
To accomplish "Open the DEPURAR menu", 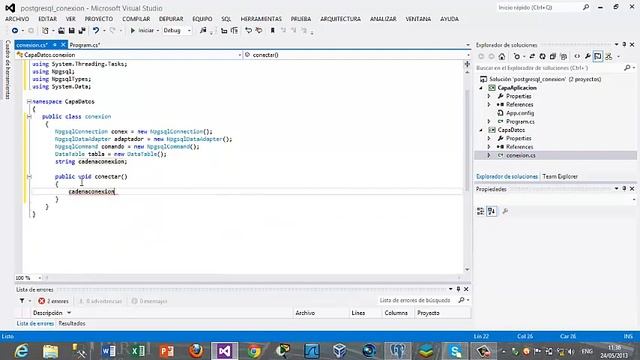I will tap(171, 19).
